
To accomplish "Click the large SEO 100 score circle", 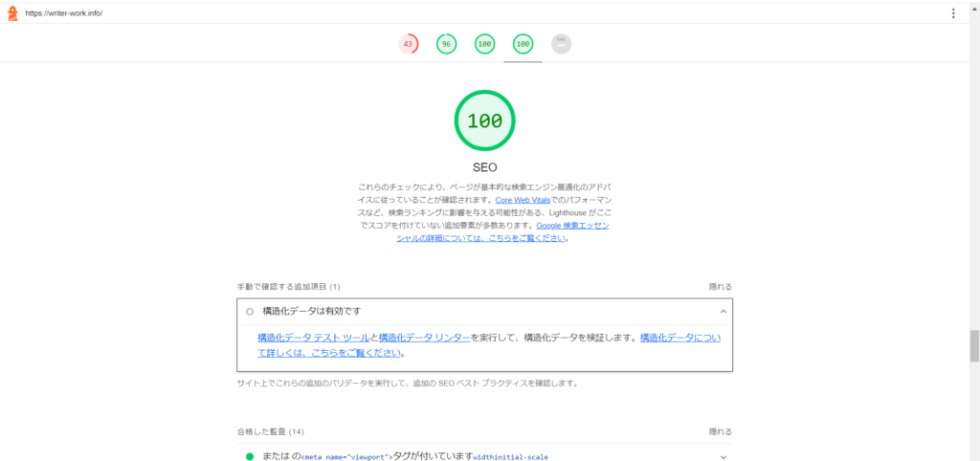I will point(484,121).
